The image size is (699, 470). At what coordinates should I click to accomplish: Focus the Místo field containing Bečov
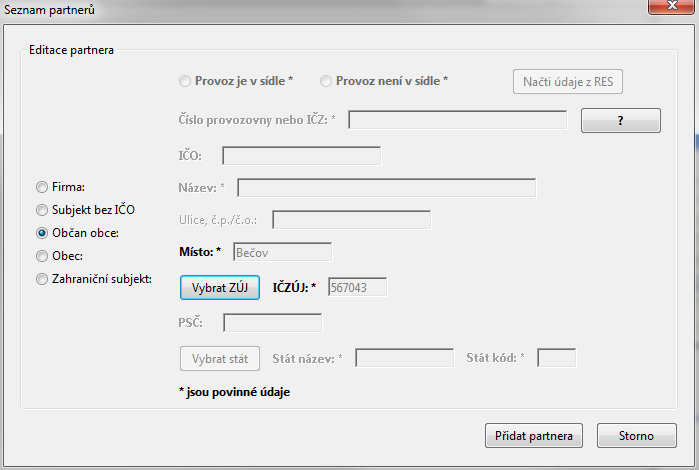[283, 252]
